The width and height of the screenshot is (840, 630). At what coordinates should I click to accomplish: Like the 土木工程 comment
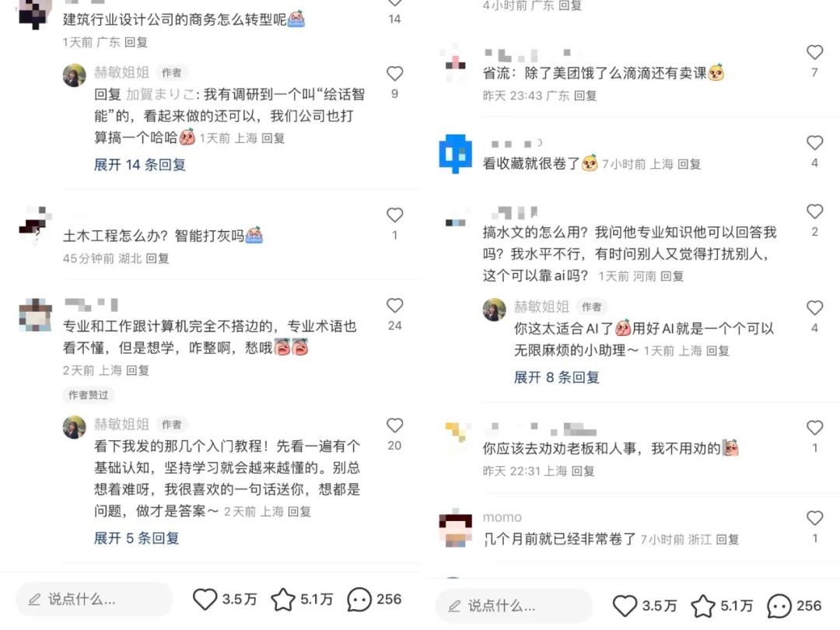[x=395, y=215]
